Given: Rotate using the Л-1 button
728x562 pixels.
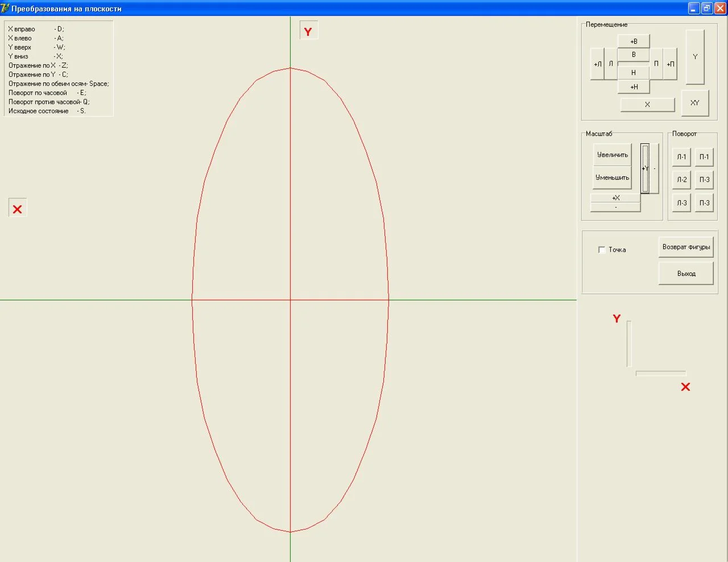Looking at the screenshot, I should pyautogui.click(x=681, y=157).
